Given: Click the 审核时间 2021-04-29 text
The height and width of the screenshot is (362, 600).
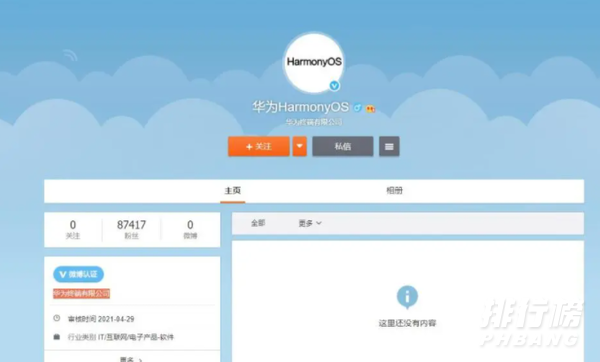Looking at the screenshot, I should 101,319.
